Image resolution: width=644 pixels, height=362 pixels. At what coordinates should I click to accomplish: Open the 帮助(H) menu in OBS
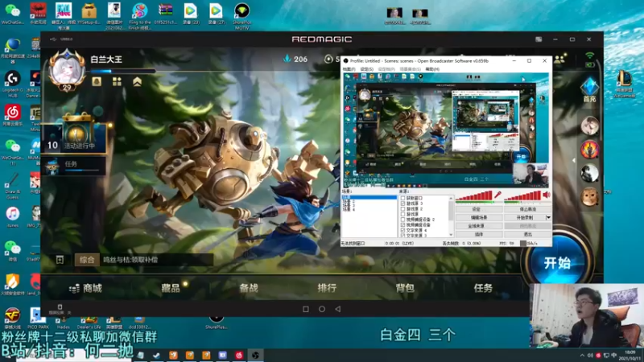[x=432, y=69]
